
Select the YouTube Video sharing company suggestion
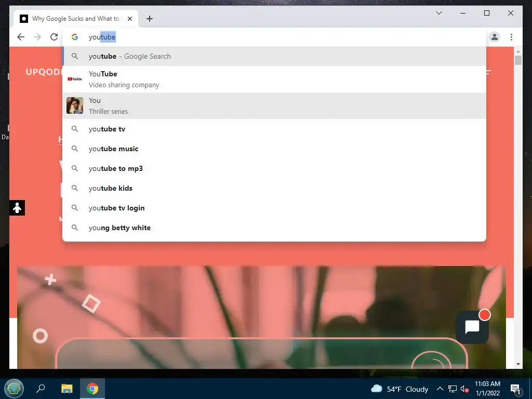(274, 79)
